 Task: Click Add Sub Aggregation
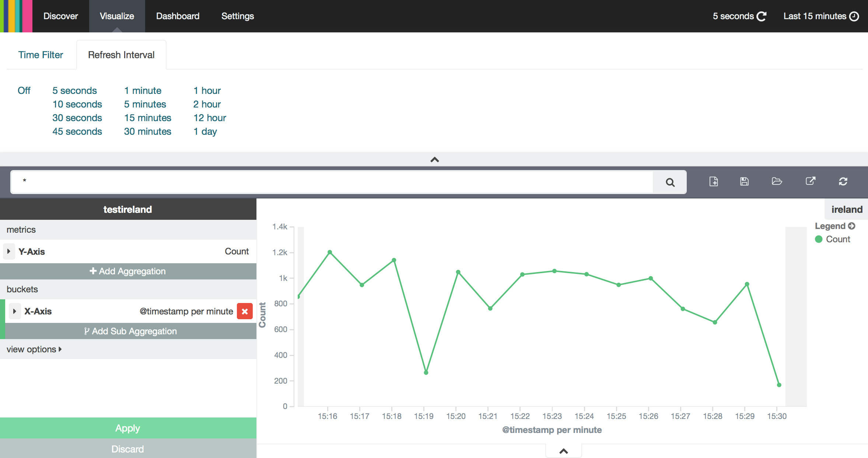pos(130,331)
